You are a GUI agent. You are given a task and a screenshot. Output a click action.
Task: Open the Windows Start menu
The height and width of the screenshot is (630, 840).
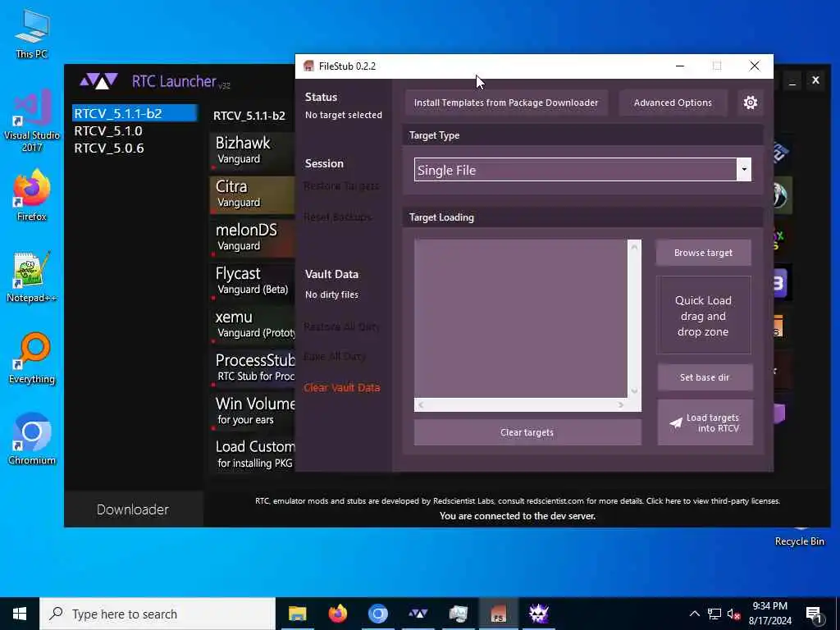(x=20, y=614)
